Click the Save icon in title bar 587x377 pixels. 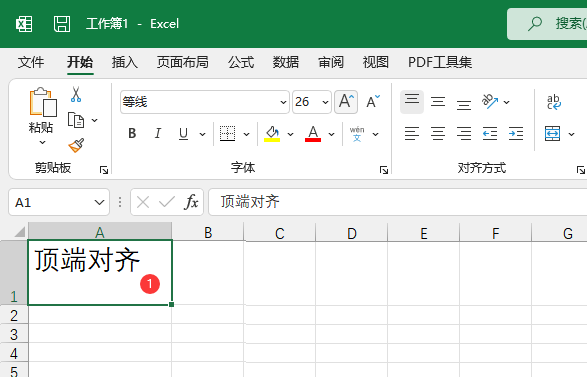(62, 24)
